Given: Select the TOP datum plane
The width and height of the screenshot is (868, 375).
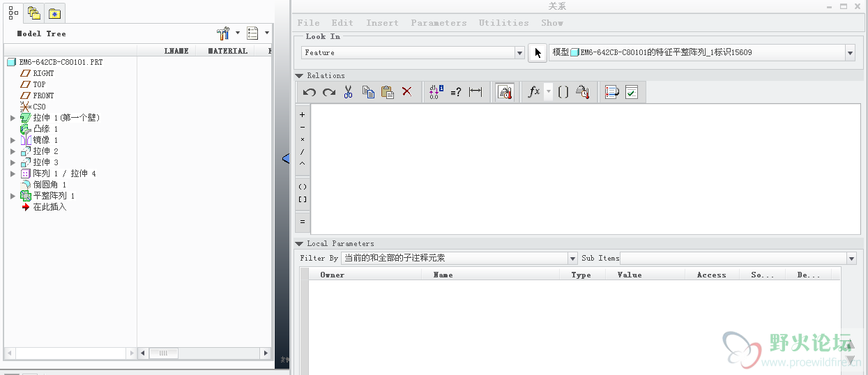Looking at the screenshot, I should (33, 84).
